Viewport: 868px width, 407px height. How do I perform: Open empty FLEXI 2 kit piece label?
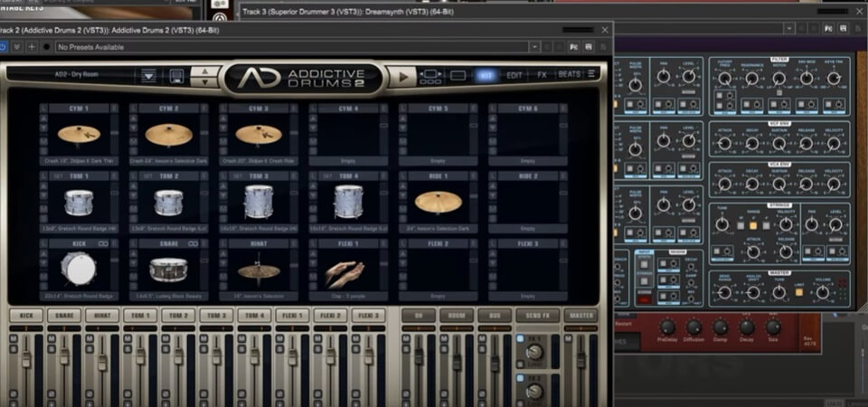438,297
